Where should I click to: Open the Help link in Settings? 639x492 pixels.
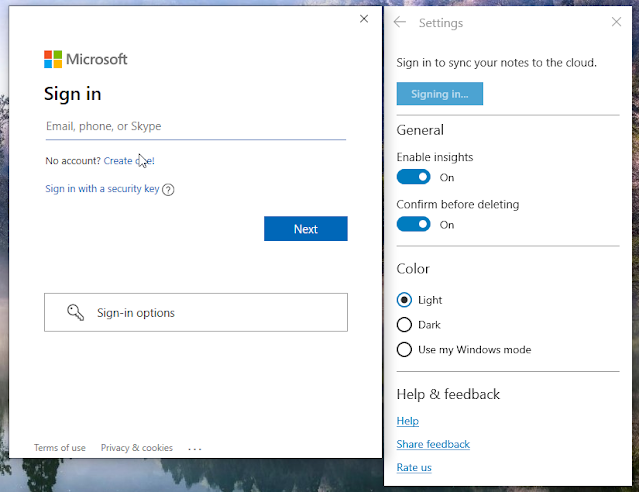(x=408, y=421)
